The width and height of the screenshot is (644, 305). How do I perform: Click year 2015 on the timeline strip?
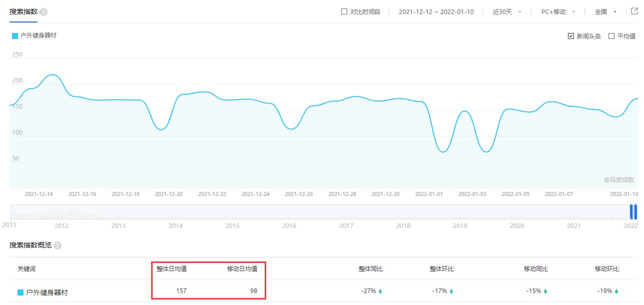click(x=232, y=226)
